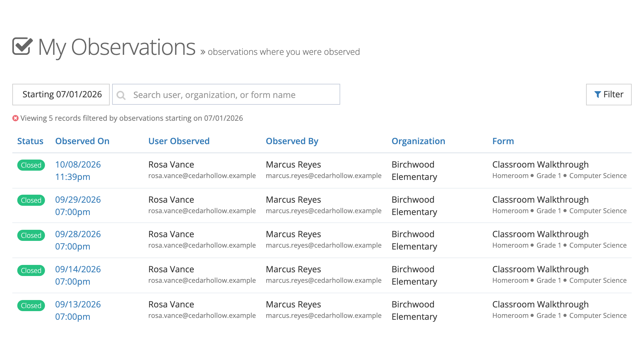Viewport: 644px width, 345px height.
Task: Open the 09/13/2026 07:00pm observation
Action: (78, 310)
